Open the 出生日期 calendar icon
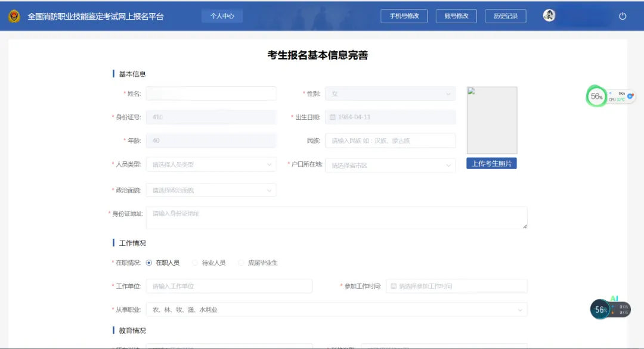The width and height of the screenshot is (644, 349). pyautogui.click(x=332, y=117)
